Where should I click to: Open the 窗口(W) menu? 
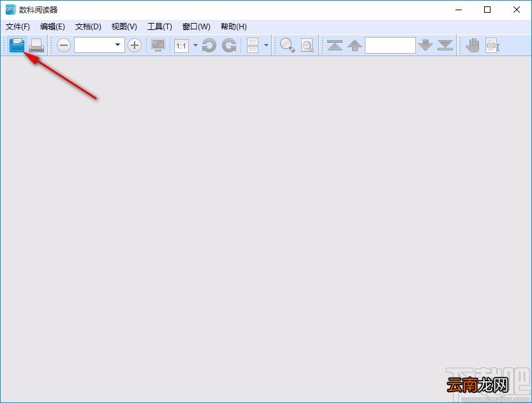click(x=196, y=26)
